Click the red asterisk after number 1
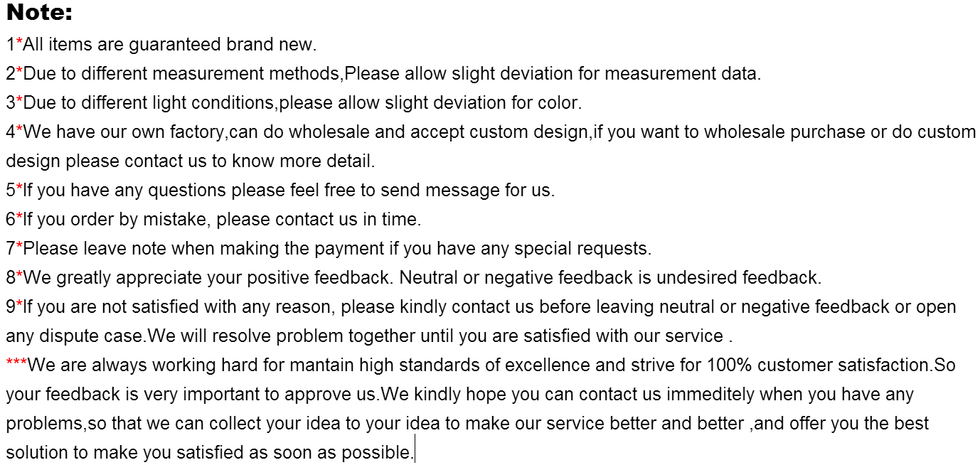980x465 pixels. (19, 42)
